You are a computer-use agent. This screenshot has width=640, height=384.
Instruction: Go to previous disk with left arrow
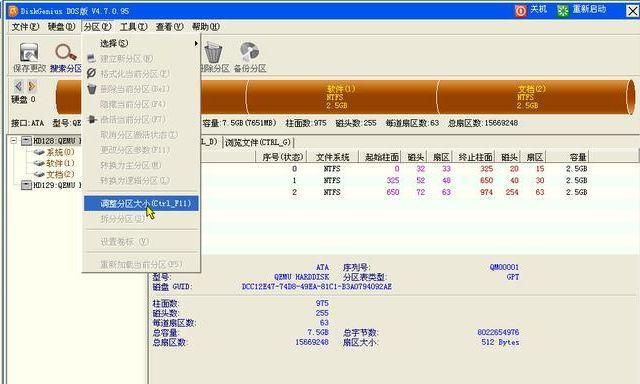point(18,86)
